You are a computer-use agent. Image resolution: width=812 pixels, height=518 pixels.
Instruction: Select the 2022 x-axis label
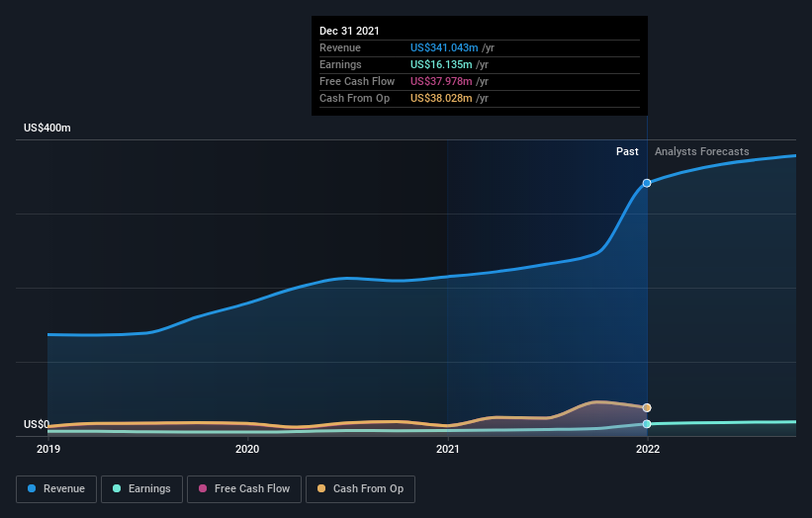point(647,449)
